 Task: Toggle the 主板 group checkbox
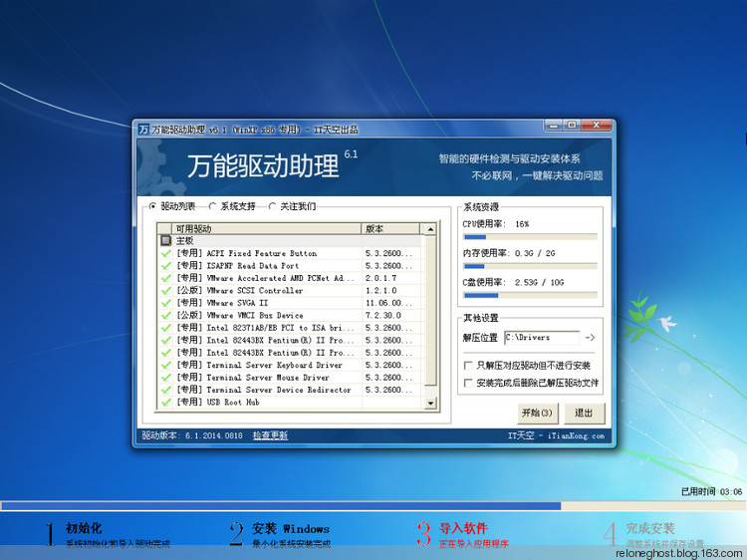click(x=165, y=241)
